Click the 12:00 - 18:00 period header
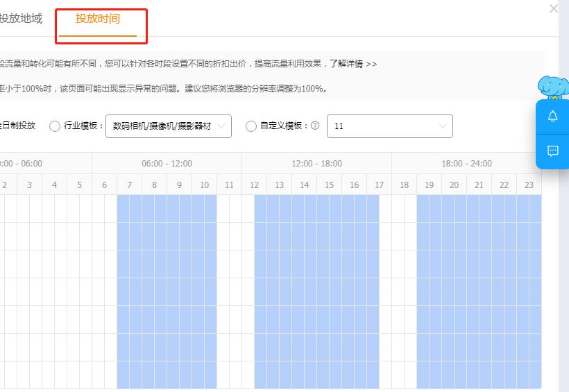 [317, 163]
